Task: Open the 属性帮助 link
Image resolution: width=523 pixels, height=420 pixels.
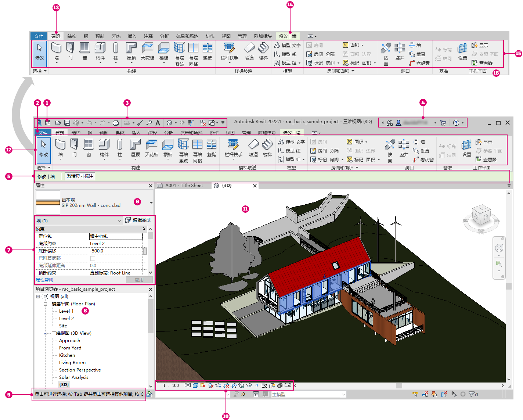Action: tap(44, 280)
